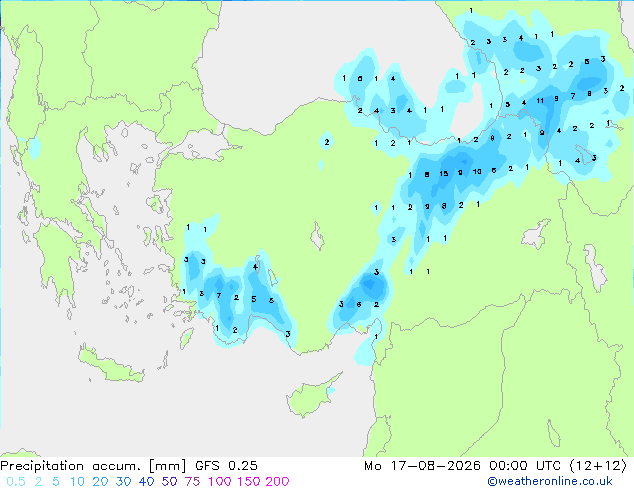Image resolution: width=634 pixels, height=490 pixels.
Task: Click the '15' precipitation value on the map
Action: click(444, 173)
